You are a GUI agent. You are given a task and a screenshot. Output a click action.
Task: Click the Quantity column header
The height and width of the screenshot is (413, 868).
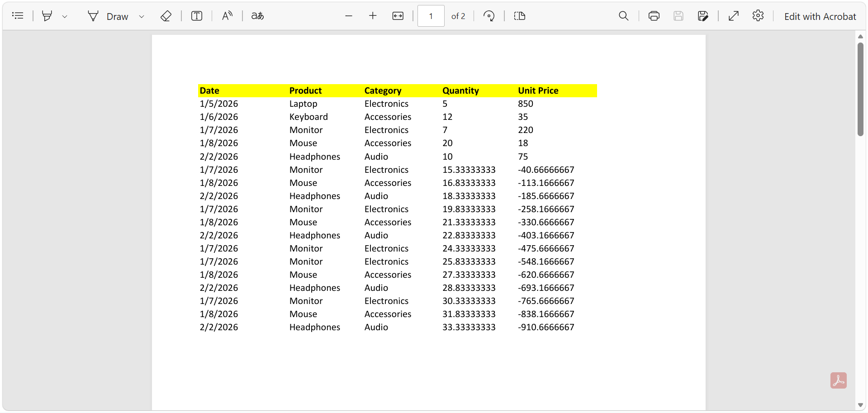coord(460,90)
